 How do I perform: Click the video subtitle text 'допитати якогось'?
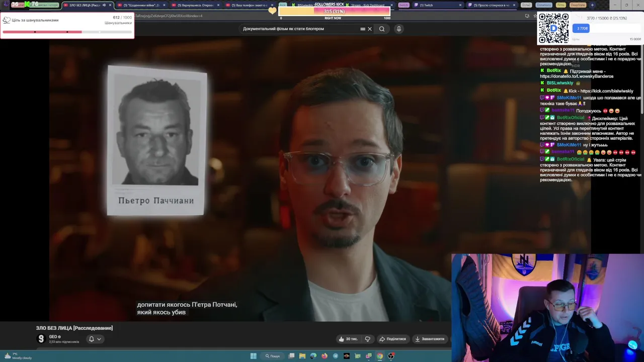(187, 308)
